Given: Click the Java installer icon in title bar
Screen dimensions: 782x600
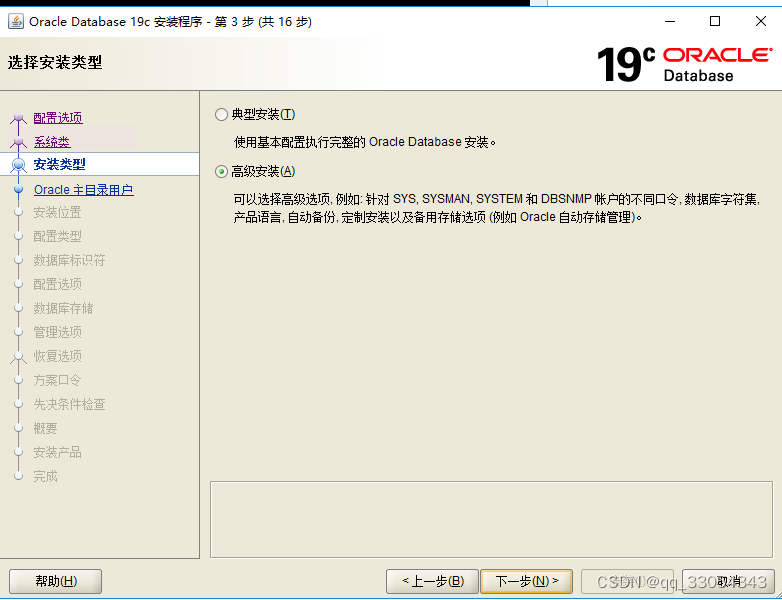Looking at the screenshot, I should click(15, 21).
